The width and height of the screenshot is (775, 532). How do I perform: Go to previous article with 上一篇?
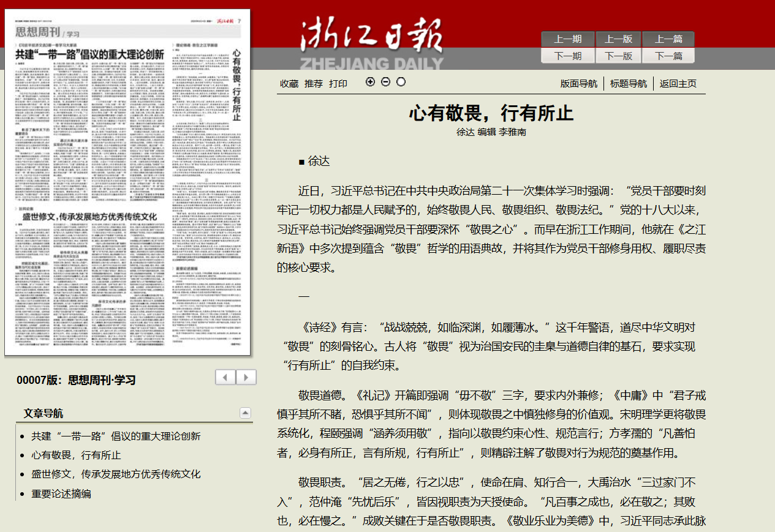point(668,39)
